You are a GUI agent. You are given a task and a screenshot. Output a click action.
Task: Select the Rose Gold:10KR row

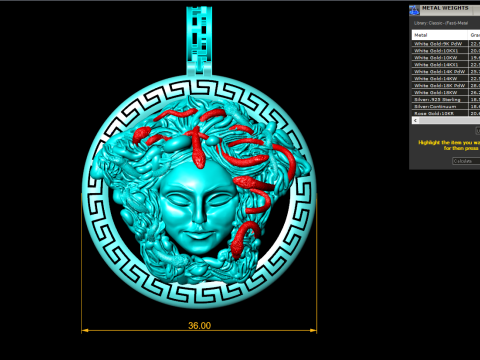coord(446,113)
